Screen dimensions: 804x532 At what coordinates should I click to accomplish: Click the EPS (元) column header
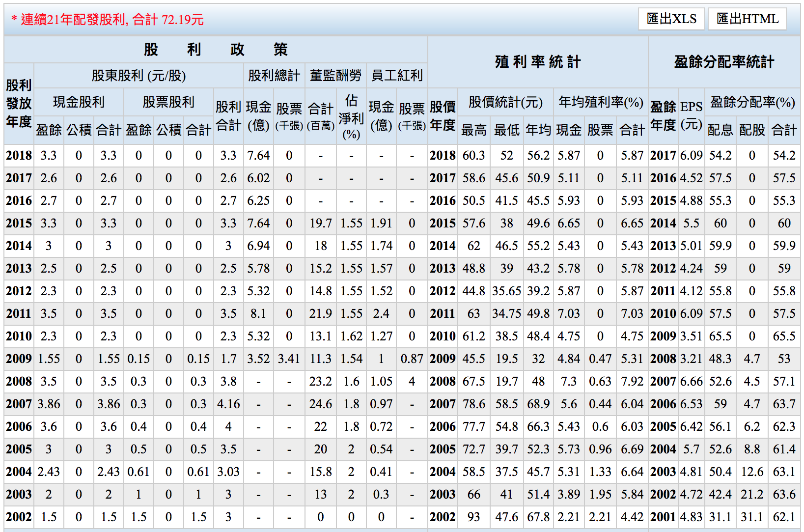691,115
